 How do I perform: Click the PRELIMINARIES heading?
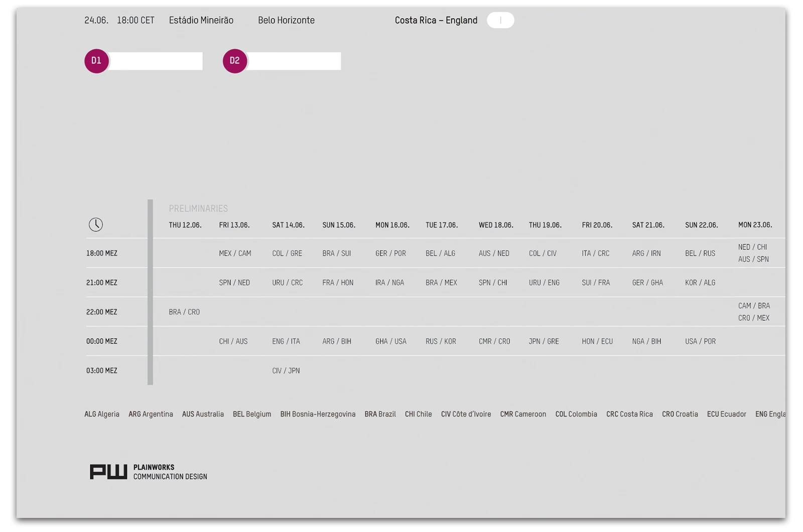pyautogui.click(x=199, y=208)
